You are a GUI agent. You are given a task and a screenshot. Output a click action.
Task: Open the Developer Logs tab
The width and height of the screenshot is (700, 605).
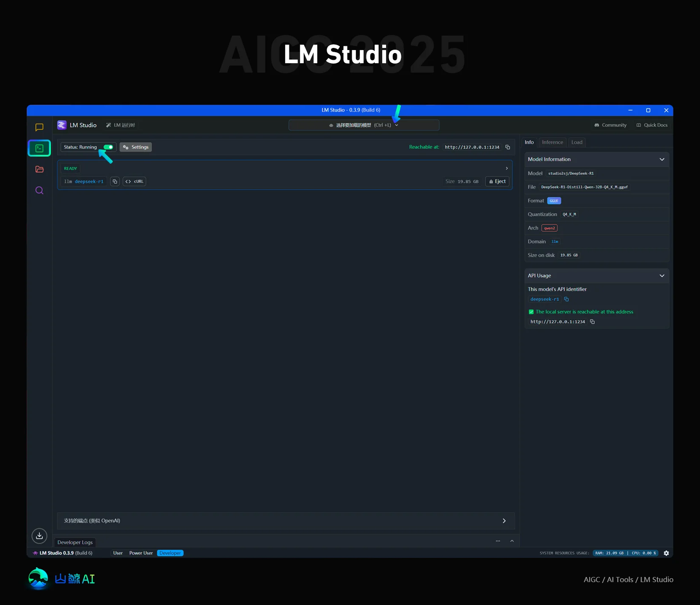coord(75,543)
